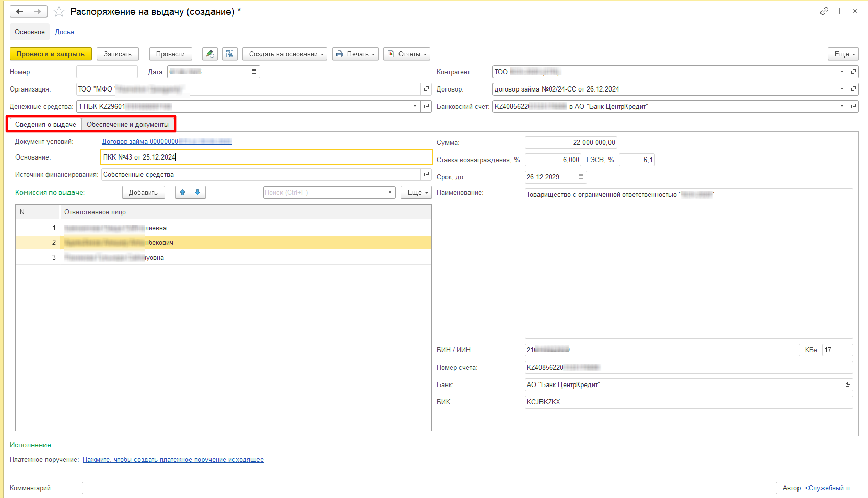
Task: Expand the Контрагент dropdown arrow
Action: (842, 72)
